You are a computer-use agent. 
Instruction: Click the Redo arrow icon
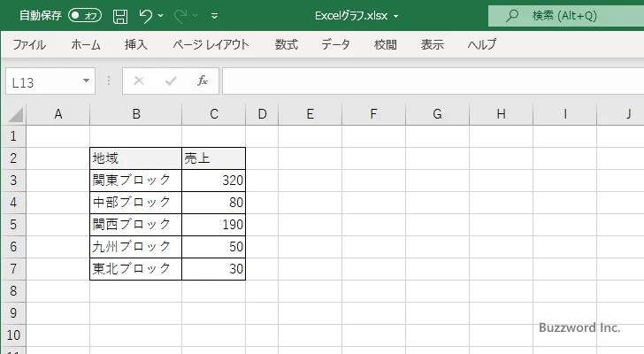[x=180, y=16]
